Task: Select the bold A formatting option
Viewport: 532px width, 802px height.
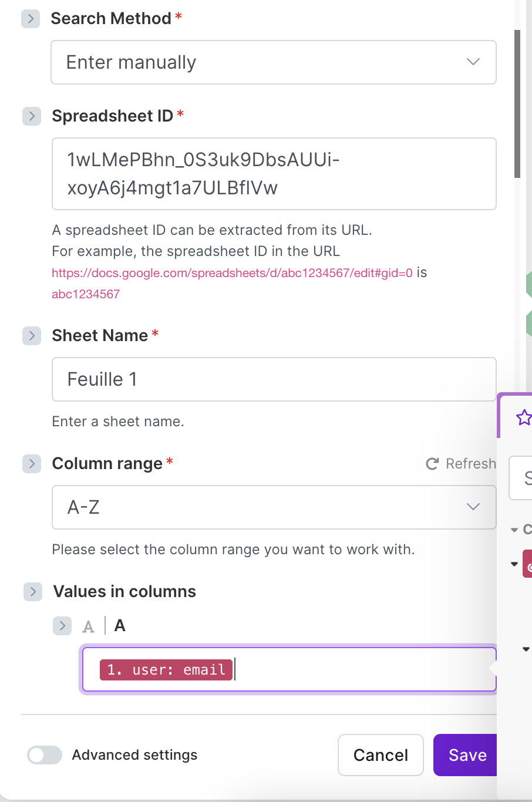Action: [x=119, y=625]
